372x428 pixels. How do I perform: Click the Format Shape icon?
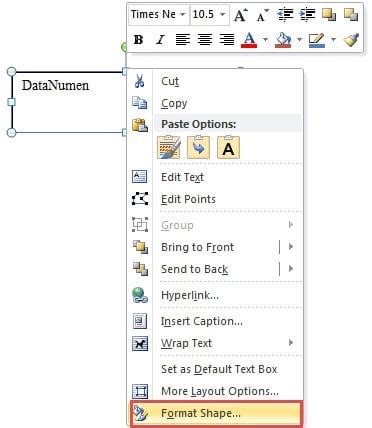coord(140,414)
